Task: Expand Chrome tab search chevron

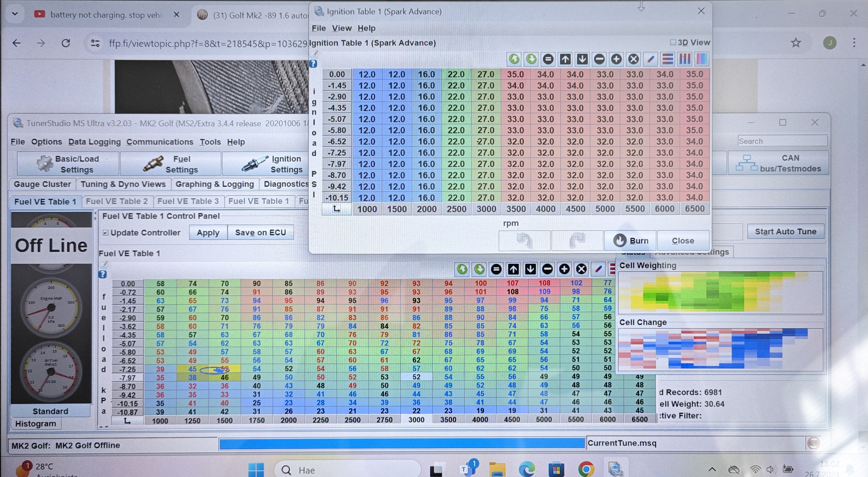Action: (15, 14)
